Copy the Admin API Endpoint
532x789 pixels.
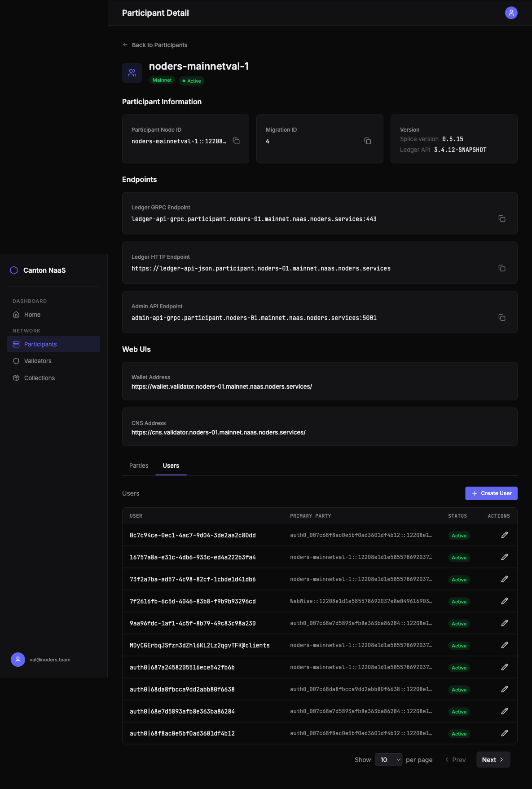point(502,318)
